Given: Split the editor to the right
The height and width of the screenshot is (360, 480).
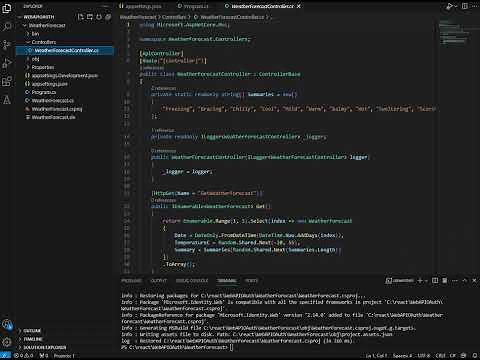Looking at the screenshot, I should click(x=465, y=6).
